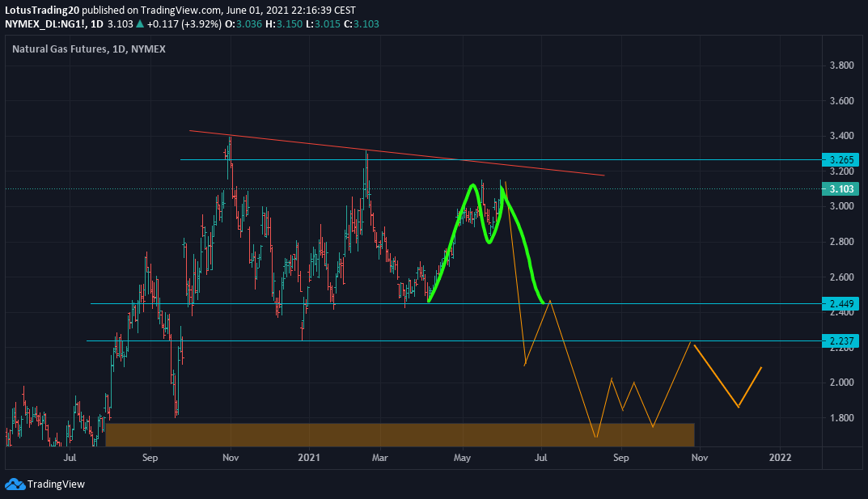The height and width of the screenshot is (499, 868).
Task: Click the 2022 label on time axis
Action: point(780,458)
